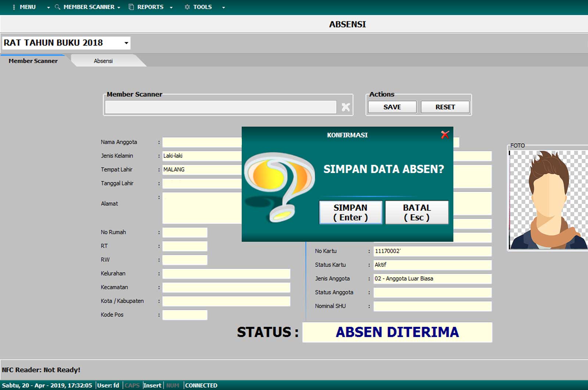Select the Member Scanner tab
The image size is (588, 390).
tap(33, 61)
